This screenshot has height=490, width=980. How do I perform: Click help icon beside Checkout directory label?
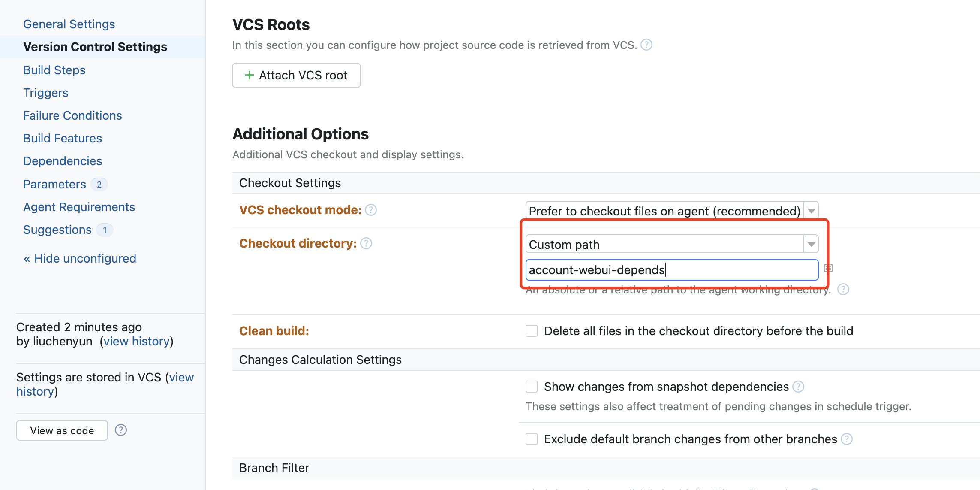click(x=366, y=243)
